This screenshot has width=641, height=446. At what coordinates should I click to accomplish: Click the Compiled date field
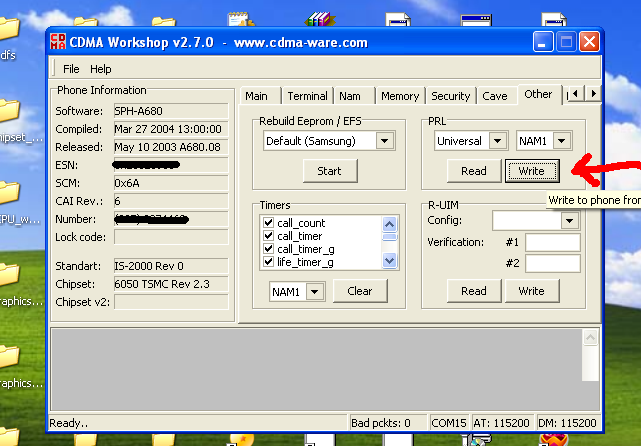[171, 129]
